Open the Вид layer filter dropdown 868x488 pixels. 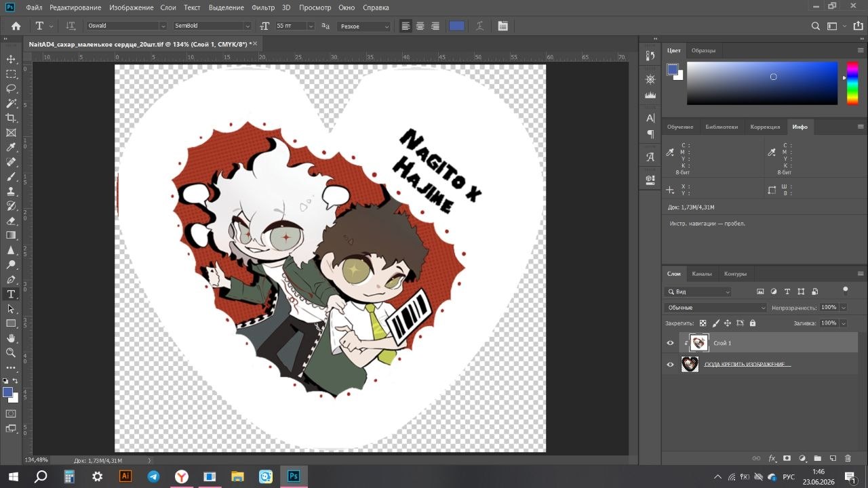coord(698,291)
